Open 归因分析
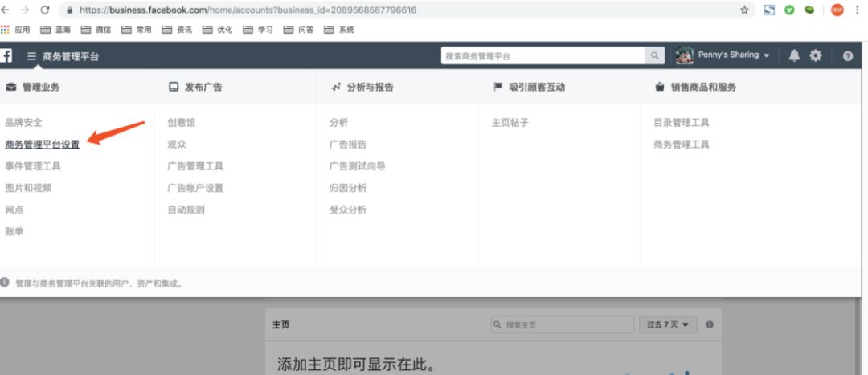The image size is (868, 375). click(348, 188)
